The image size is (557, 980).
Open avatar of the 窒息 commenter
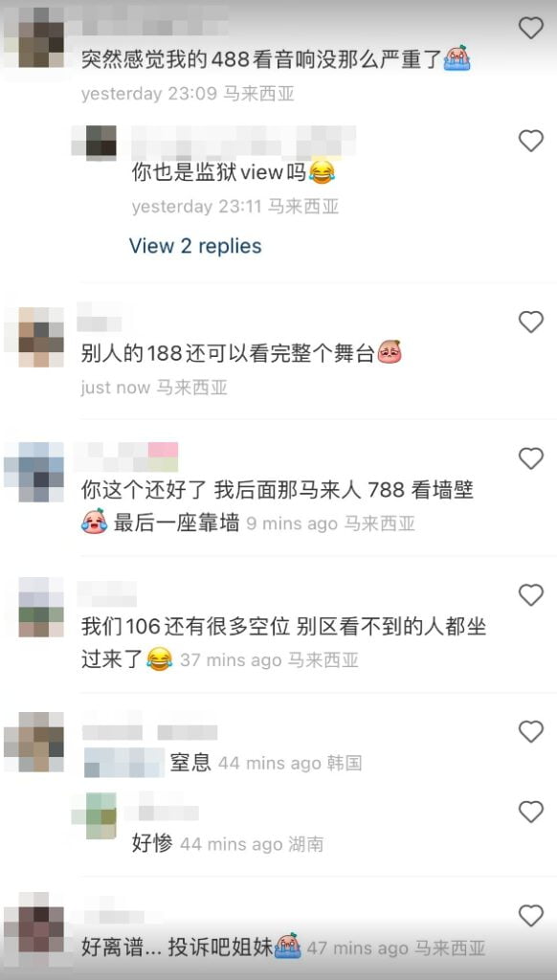click(33, 742)
